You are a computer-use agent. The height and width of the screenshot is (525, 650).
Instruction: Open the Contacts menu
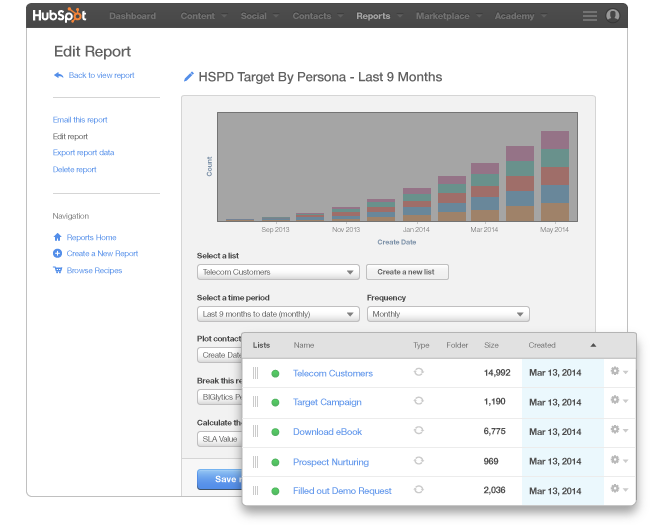point(318,16)
